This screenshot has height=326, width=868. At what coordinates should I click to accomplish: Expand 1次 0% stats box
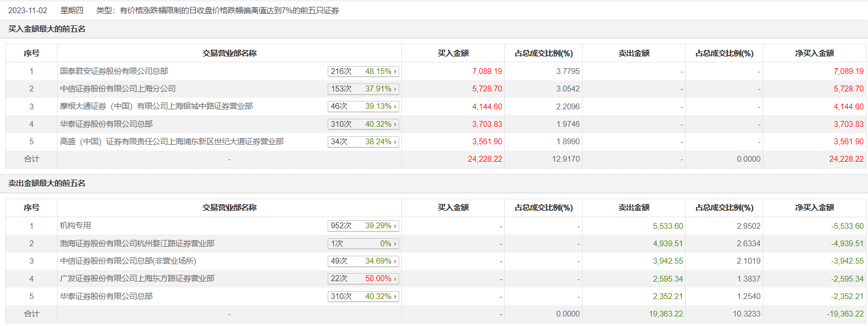tap(395, 244)
